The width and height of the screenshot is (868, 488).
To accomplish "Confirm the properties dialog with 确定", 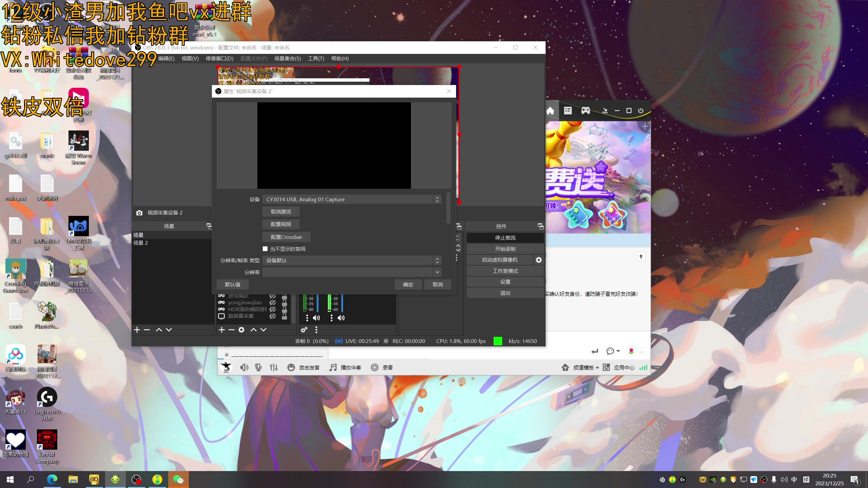I will pos(408,285).
